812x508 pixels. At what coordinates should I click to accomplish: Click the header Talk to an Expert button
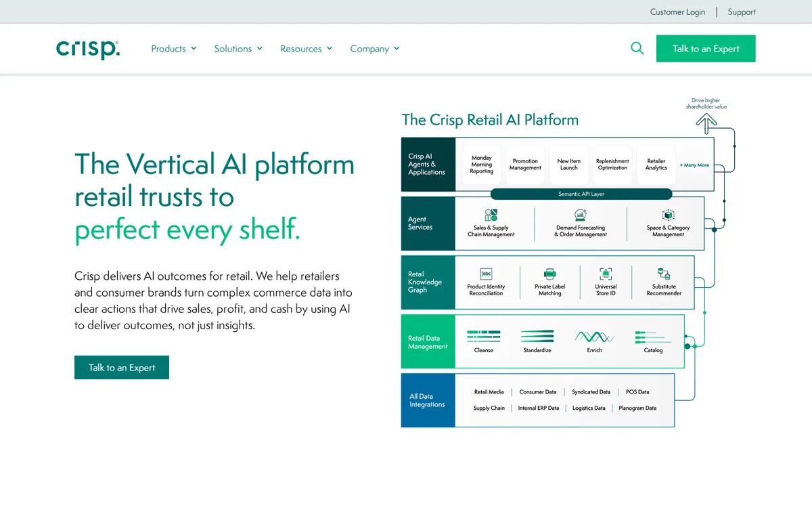(x=706, y=49)
